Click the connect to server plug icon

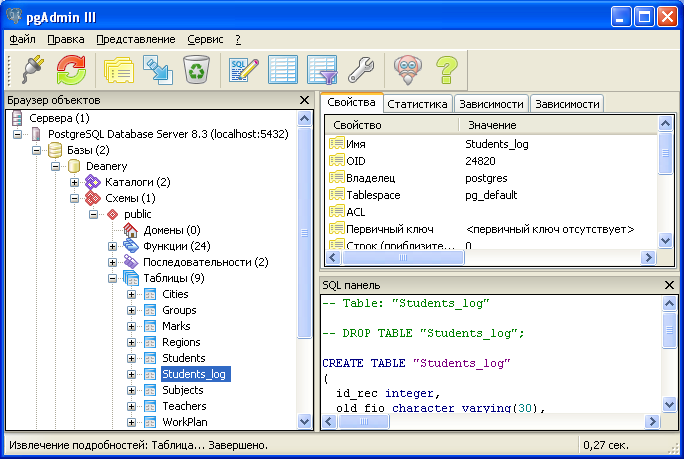tap(33, 70)
